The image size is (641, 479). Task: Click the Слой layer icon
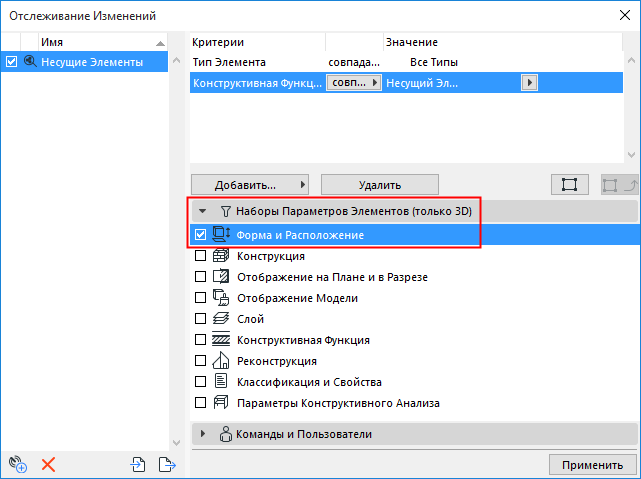click(222, 319)
